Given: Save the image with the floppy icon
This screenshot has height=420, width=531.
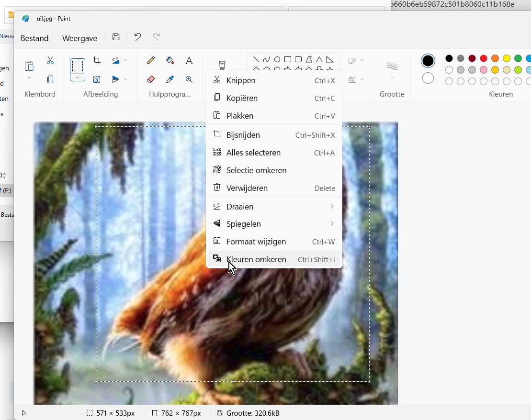Looking at the screenshot, I should pos(116,37).
